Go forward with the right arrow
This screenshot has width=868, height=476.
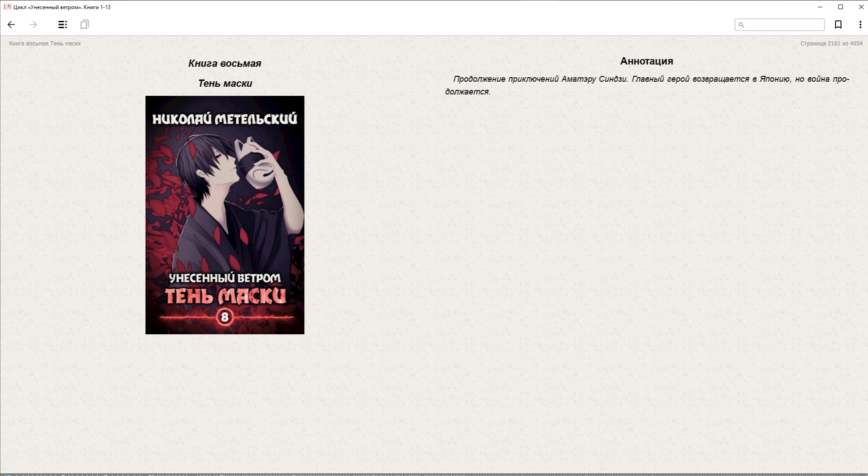33,25
